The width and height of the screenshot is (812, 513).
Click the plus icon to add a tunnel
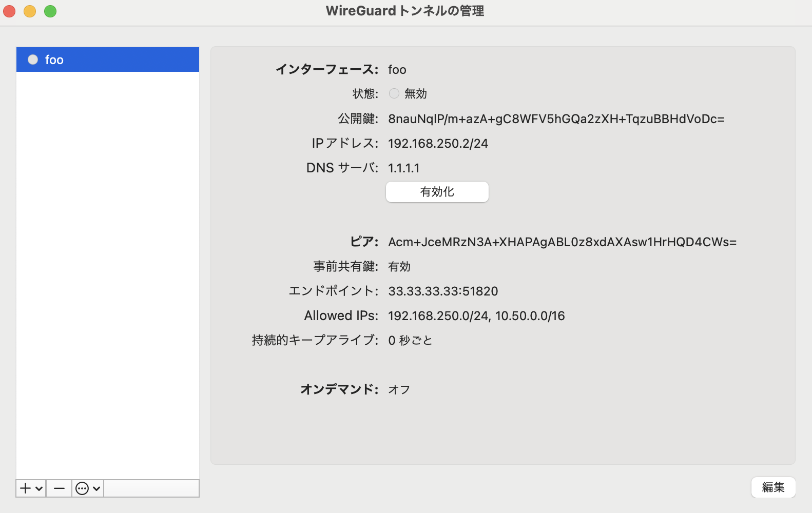[x=25, y=488]
